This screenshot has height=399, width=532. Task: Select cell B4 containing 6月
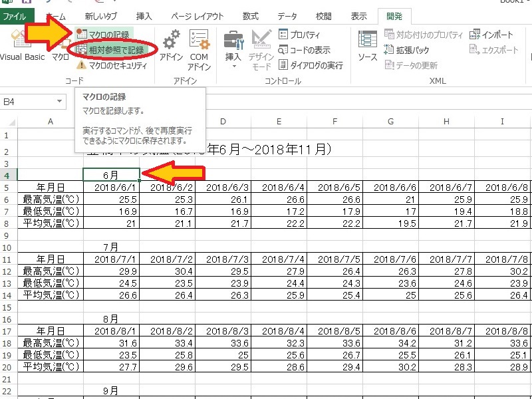111,174
